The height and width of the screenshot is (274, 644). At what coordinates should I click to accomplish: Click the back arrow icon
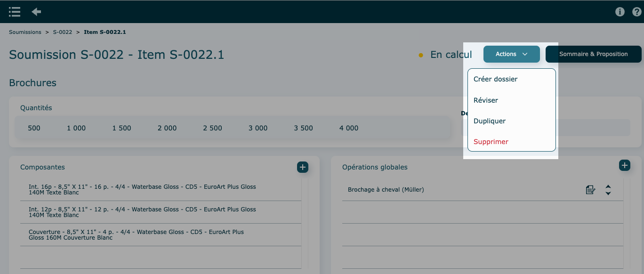(36, 12)
